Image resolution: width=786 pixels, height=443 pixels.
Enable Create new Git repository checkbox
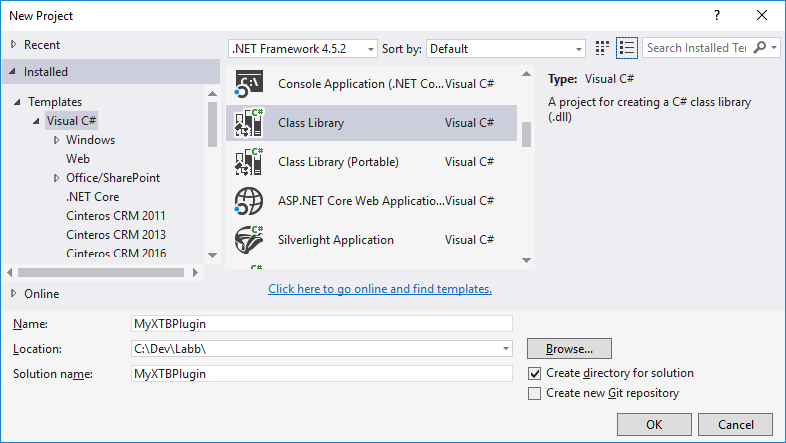(534, 393)
